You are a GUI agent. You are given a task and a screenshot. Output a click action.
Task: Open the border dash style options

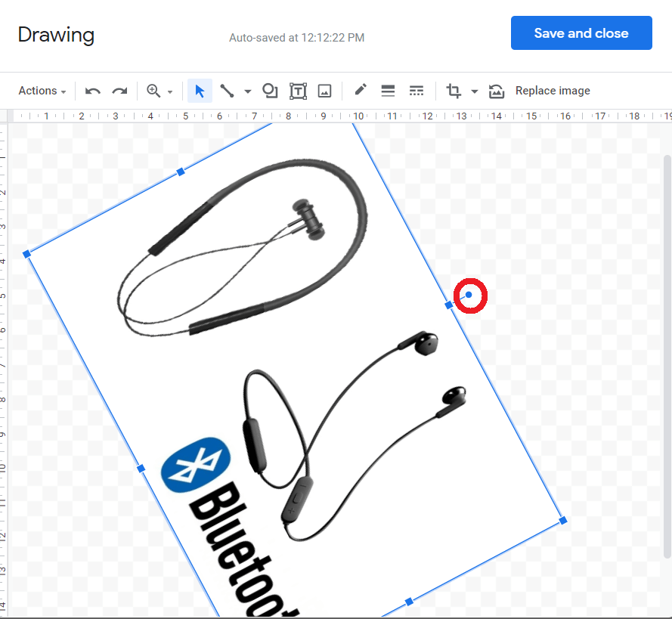click(x=417, y=91)
